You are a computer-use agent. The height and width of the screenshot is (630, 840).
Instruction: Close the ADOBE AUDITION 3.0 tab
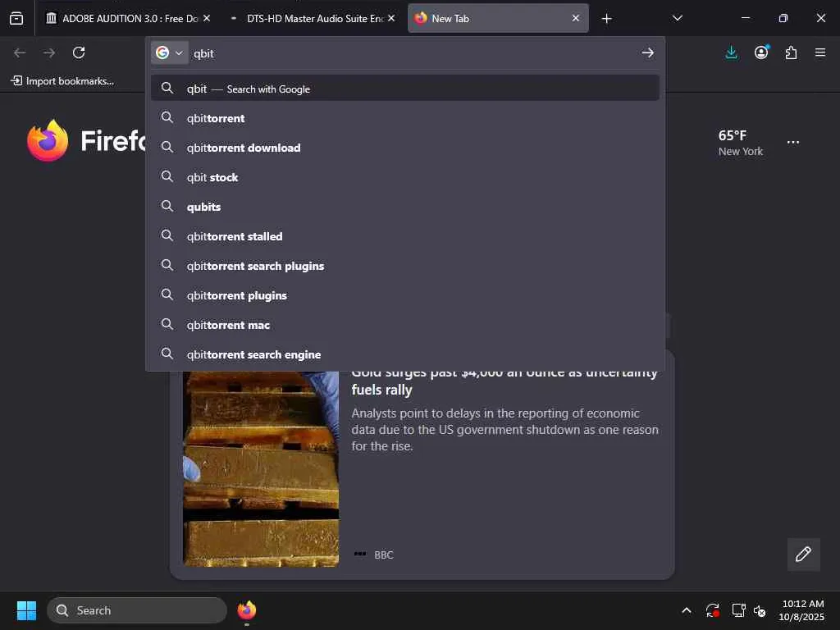click(206, 18)
